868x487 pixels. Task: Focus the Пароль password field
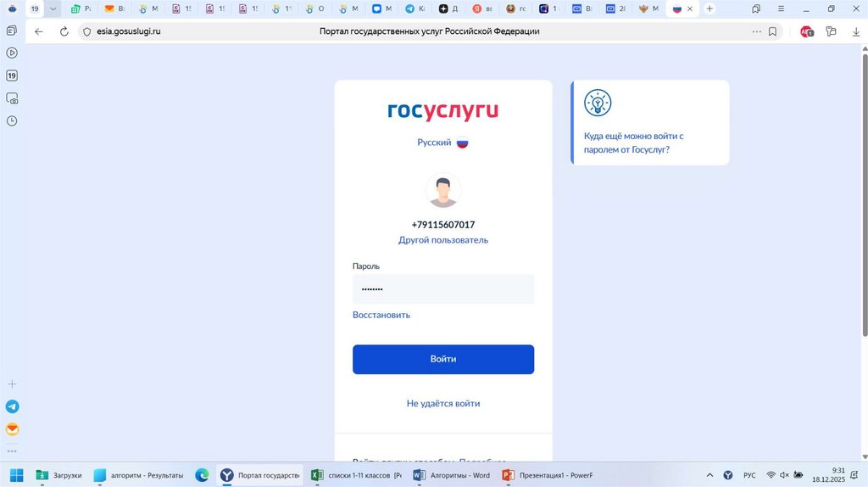point(442,288)
